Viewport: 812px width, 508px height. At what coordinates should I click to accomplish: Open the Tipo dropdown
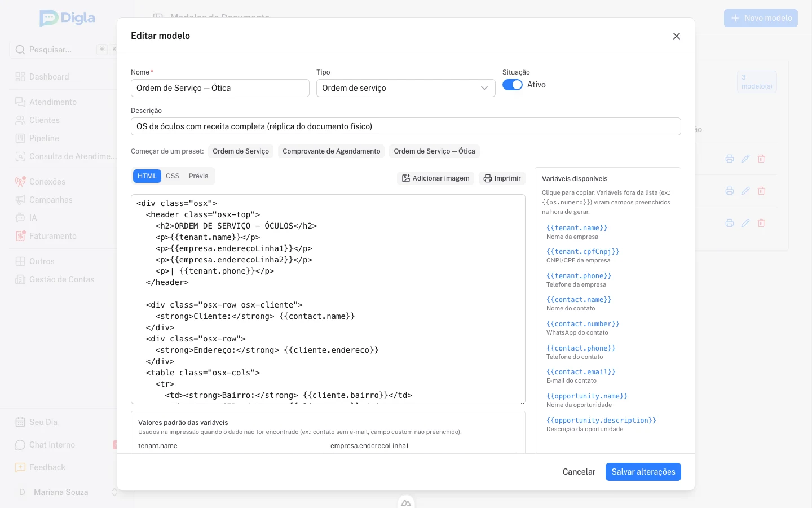click(x=405, y=88)
